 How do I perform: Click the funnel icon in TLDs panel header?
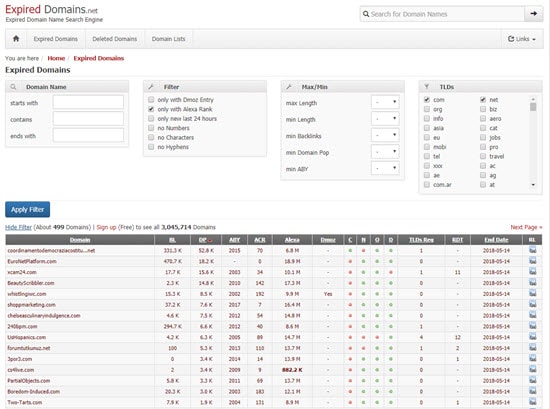click(x=427, y=87)
